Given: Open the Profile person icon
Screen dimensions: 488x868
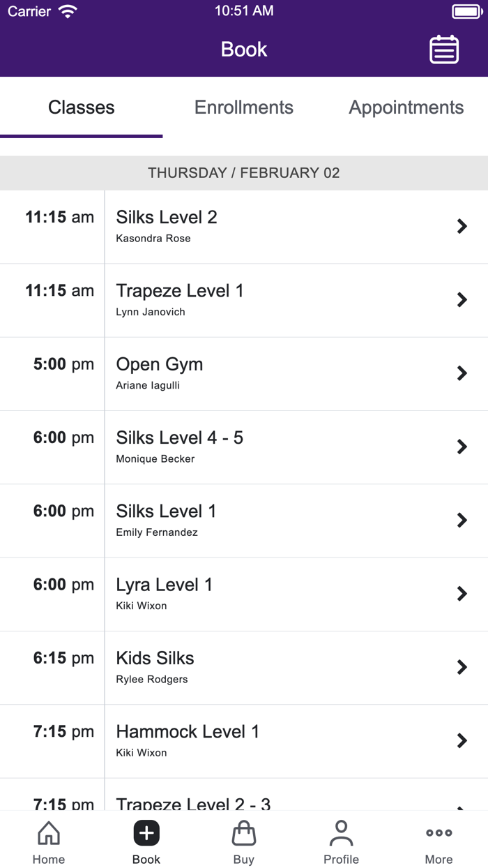Looking at the screenshot, I should 341,833.
